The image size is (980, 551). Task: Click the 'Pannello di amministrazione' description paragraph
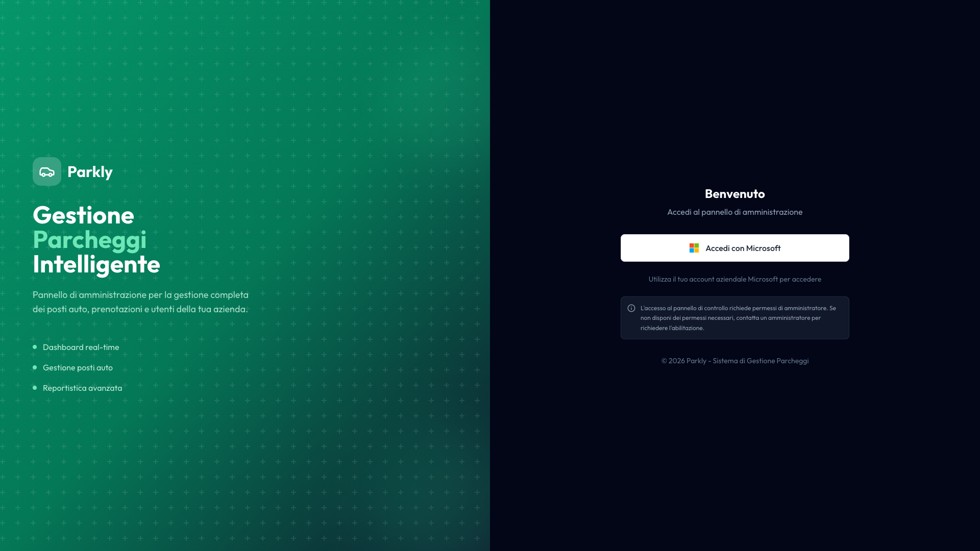click(x=140, y=302)
